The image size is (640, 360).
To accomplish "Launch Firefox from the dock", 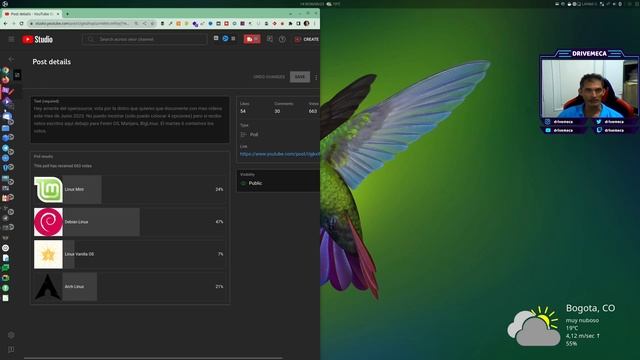I will pyautogui.click(x=5, y=80).
